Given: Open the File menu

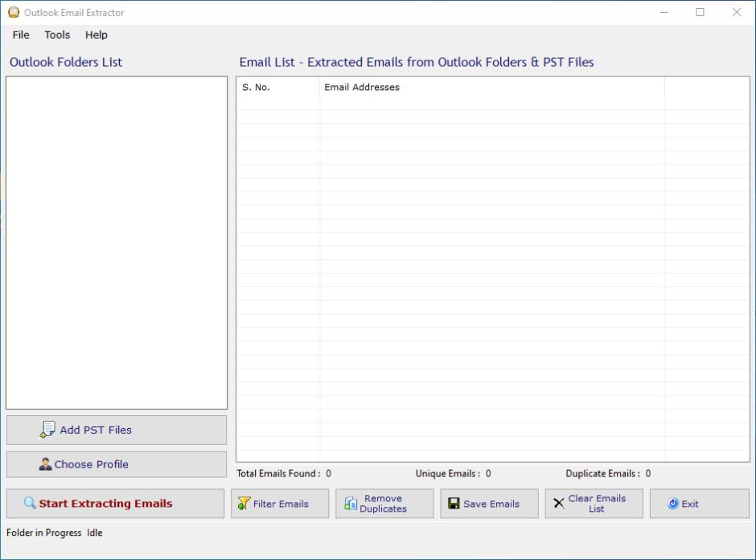Looking at the screenshot, I should point(21,35).
